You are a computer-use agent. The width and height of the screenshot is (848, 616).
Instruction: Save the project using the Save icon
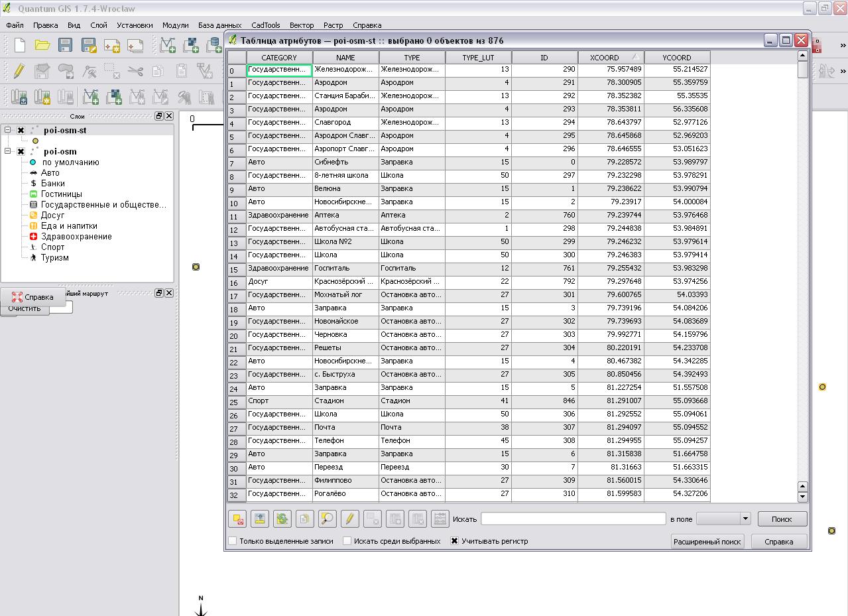[x=64, y=44]
